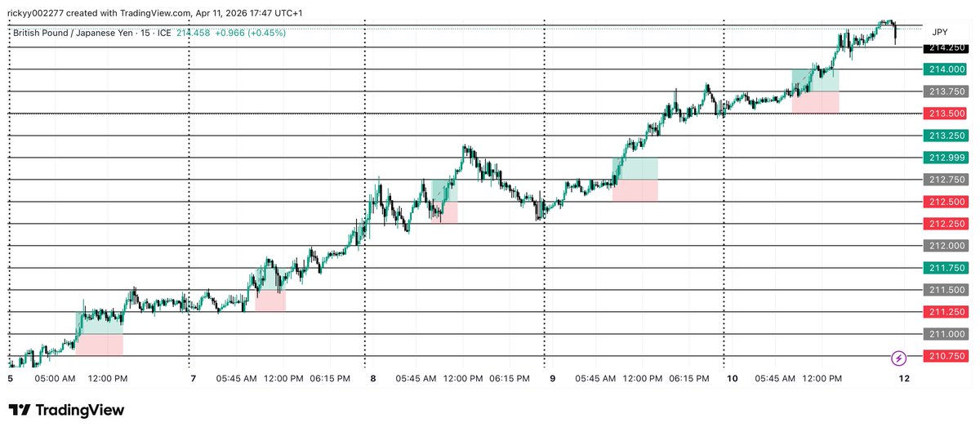Select the red 211.250 price label
The height and width of the screenshot is (432, 980).
(x=945, y=312)
